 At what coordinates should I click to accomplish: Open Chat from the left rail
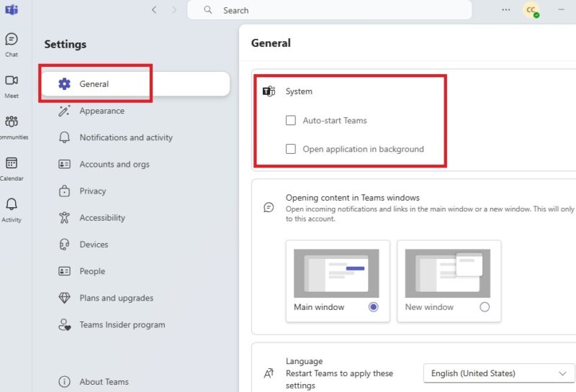click(x=12, y=45)
